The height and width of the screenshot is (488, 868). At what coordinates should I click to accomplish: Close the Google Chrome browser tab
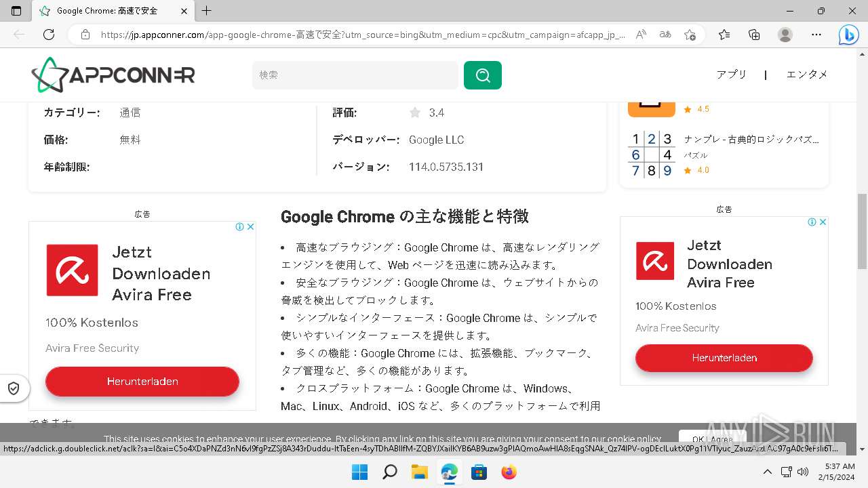point(183,11)
